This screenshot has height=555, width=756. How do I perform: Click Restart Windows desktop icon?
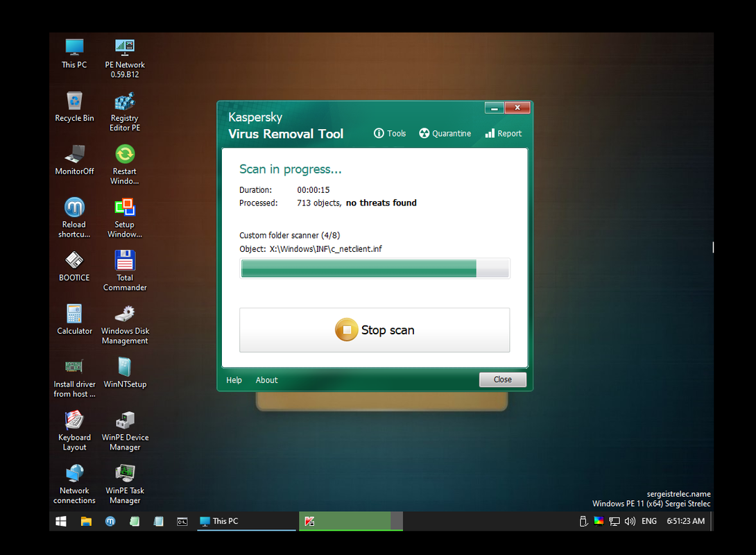click(x=124, y=165)
